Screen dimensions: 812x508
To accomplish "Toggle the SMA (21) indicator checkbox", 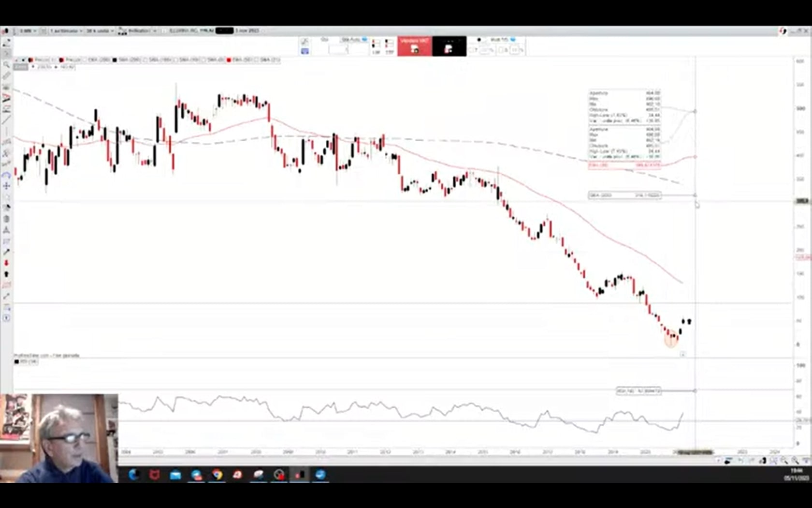I will pos(256,60).
